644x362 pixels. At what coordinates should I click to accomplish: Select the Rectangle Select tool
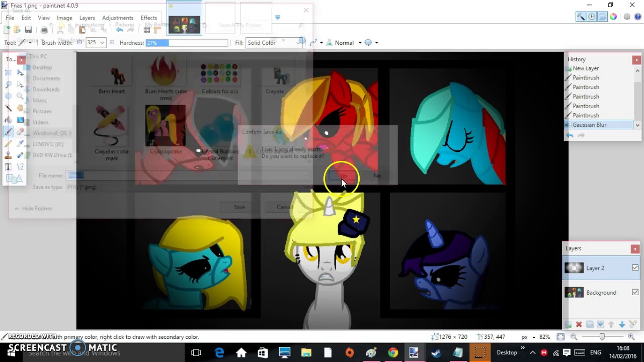9,73
